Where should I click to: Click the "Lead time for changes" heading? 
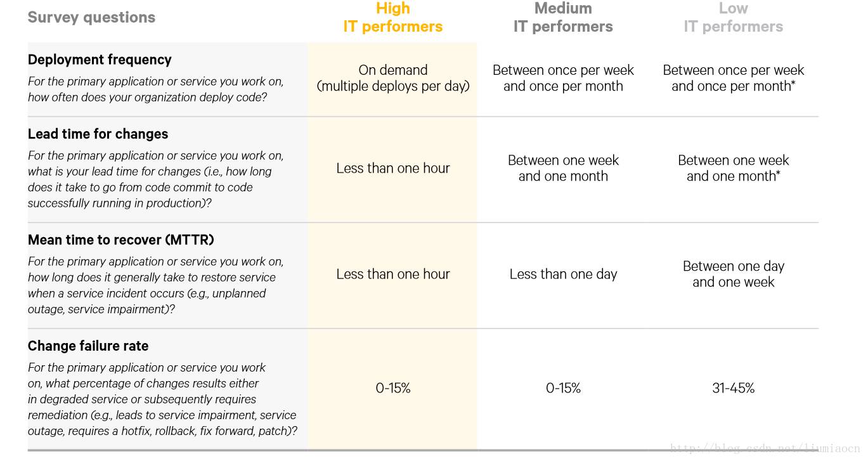pyautogui.click(x=98, y=134)
